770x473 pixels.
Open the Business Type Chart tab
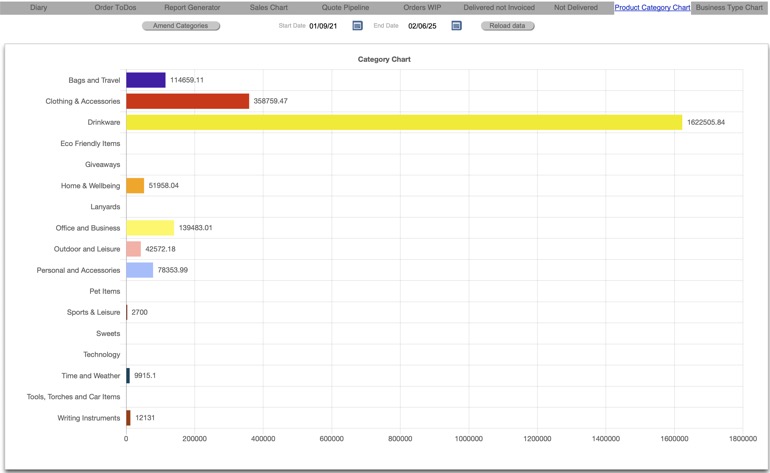(x=729, y=7)
